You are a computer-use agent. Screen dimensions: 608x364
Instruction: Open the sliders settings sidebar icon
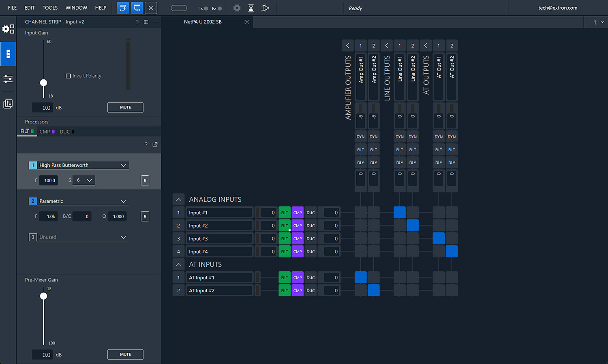8,79
